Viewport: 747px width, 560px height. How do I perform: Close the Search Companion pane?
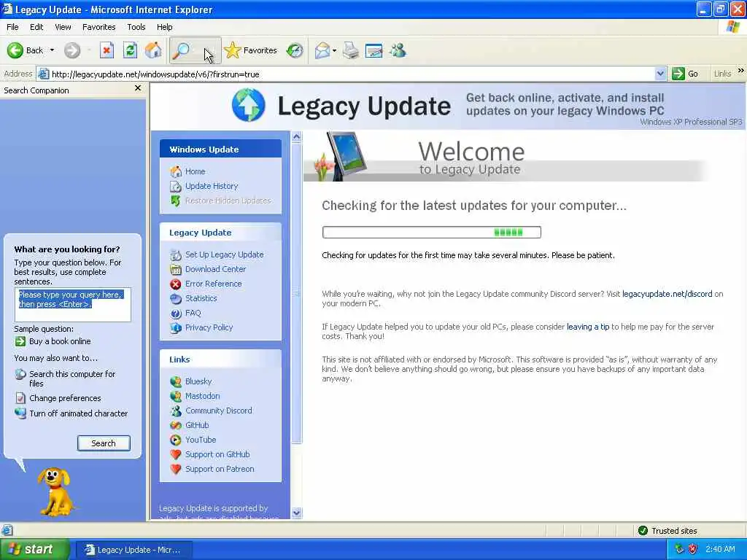click(138, 88)
